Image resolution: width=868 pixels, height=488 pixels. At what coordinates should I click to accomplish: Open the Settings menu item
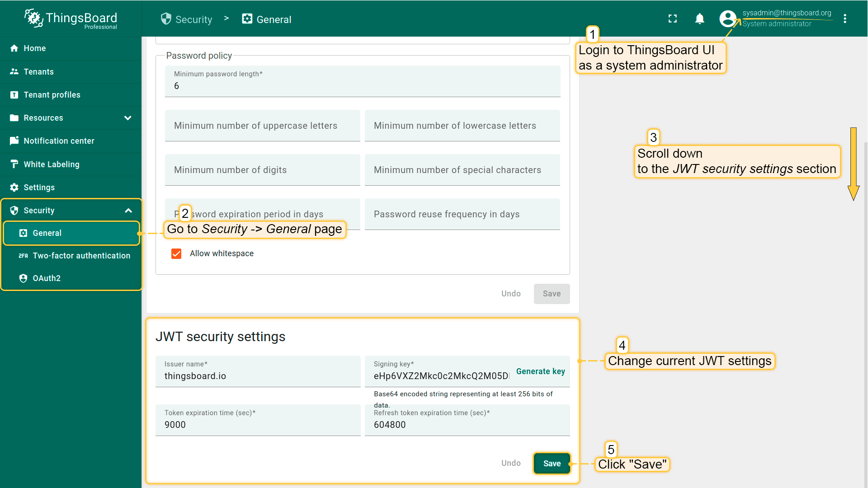pyautogui.click(x=39, y=188)
